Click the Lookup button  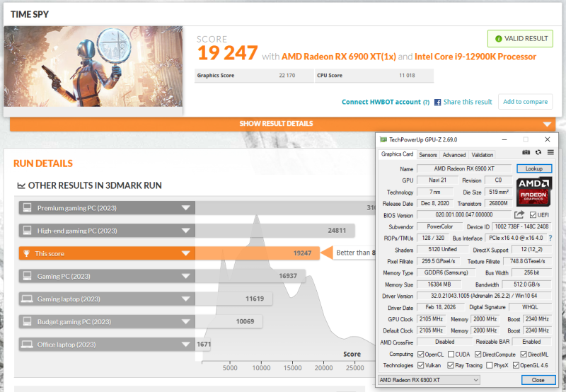[533, 169]
